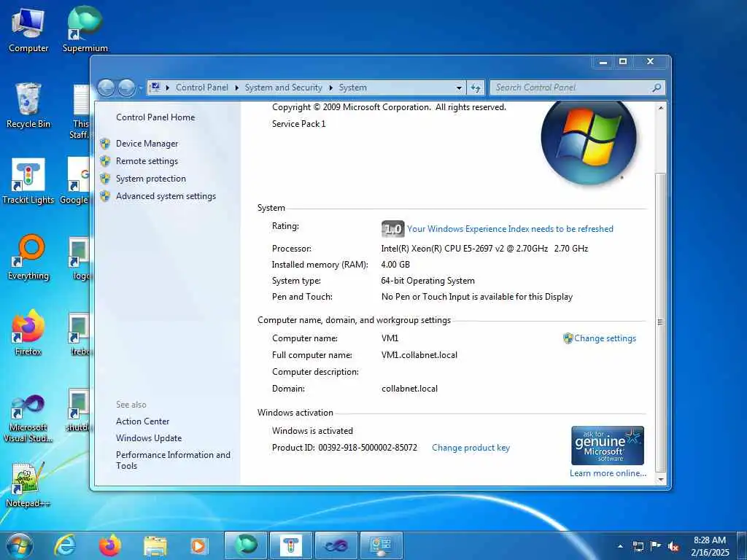Click the Remote settings shield icon
747x560 pixels.
(x=105, y=161)
